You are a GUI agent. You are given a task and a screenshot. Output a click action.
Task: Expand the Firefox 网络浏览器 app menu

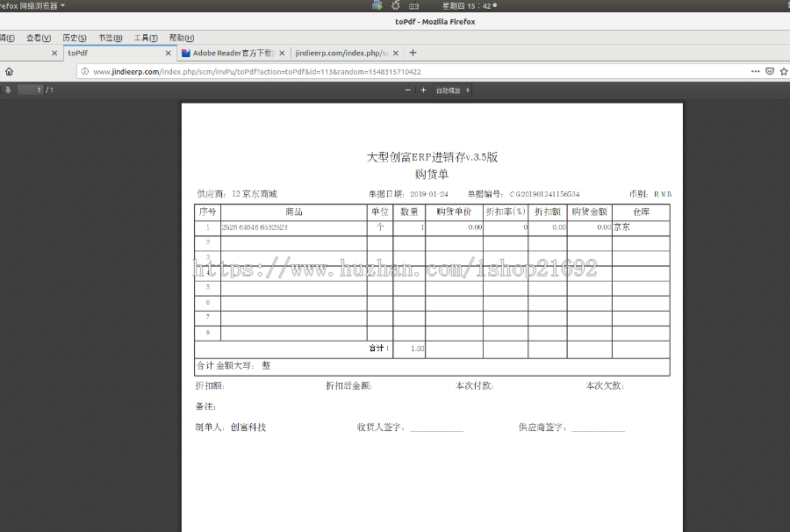coord(32,6)
